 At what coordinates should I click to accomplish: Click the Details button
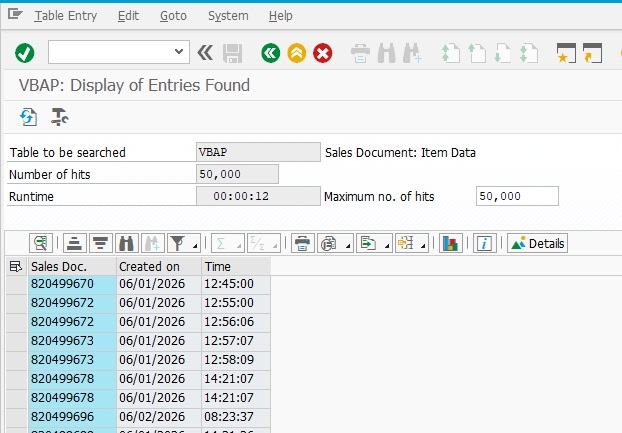tap(538, 243)
